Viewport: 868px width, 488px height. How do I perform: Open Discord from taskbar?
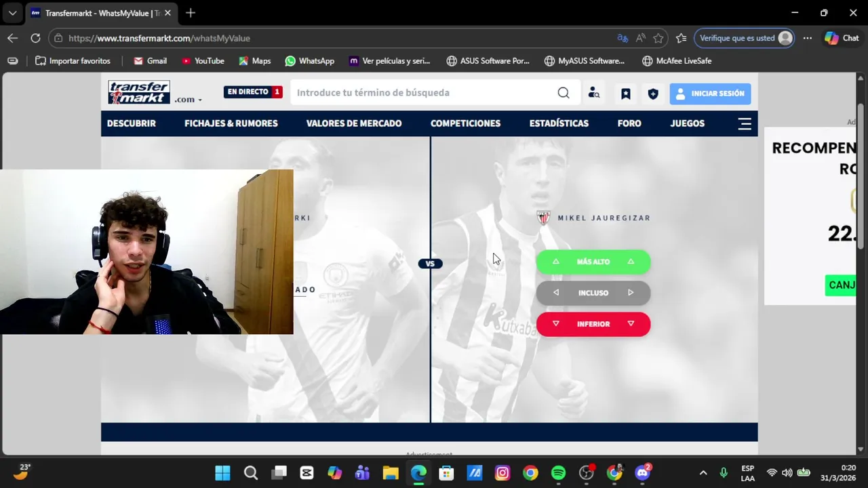click(642, 473)
